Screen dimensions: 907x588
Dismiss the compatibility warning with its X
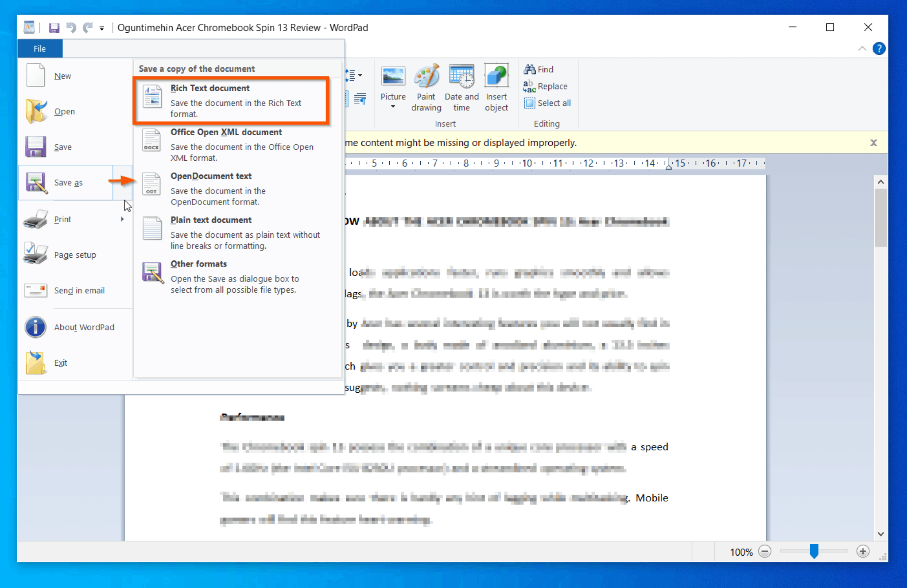pos(873,143)
